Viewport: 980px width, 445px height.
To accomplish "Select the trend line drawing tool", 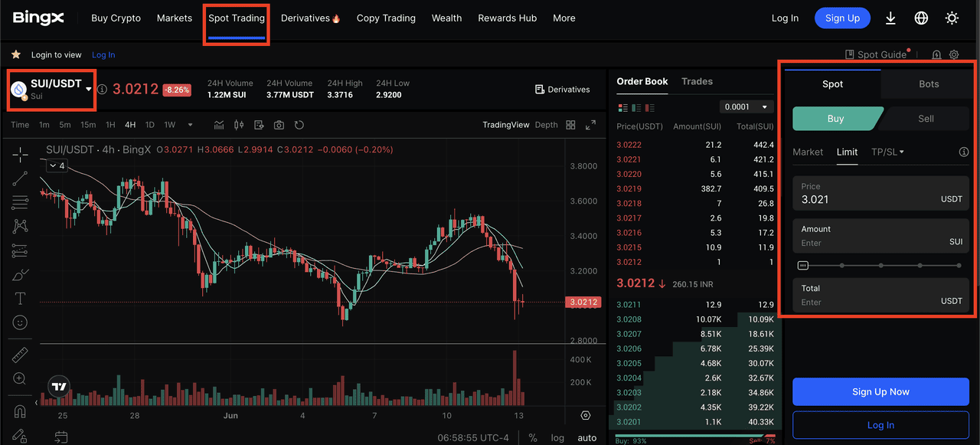I will point(20,178).
